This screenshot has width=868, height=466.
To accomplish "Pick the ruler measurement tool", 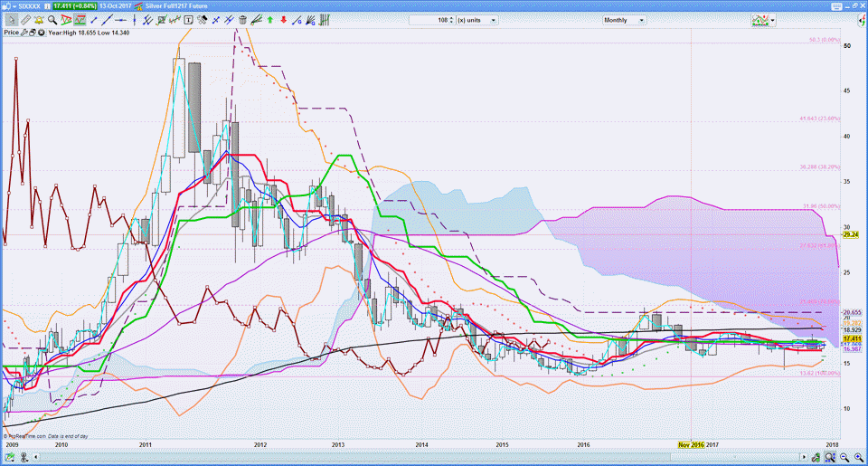I will (25, 19).
